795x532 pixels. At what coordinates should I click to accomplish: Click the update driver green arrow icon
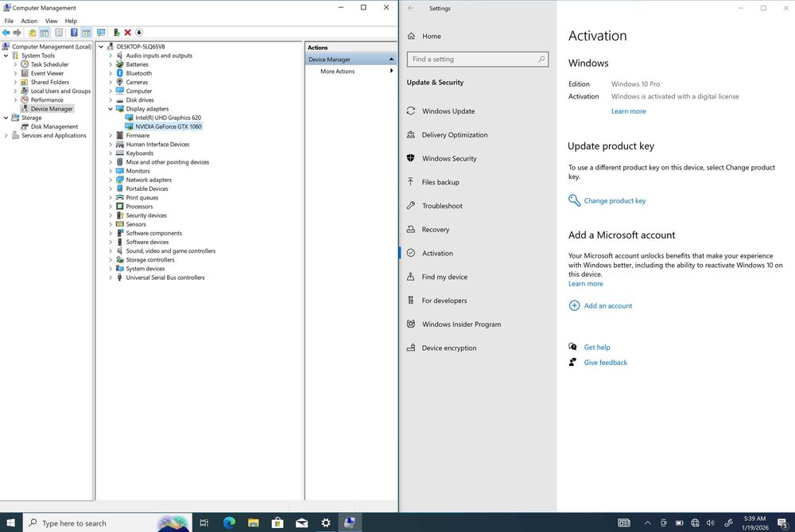[x=116, y=33]
